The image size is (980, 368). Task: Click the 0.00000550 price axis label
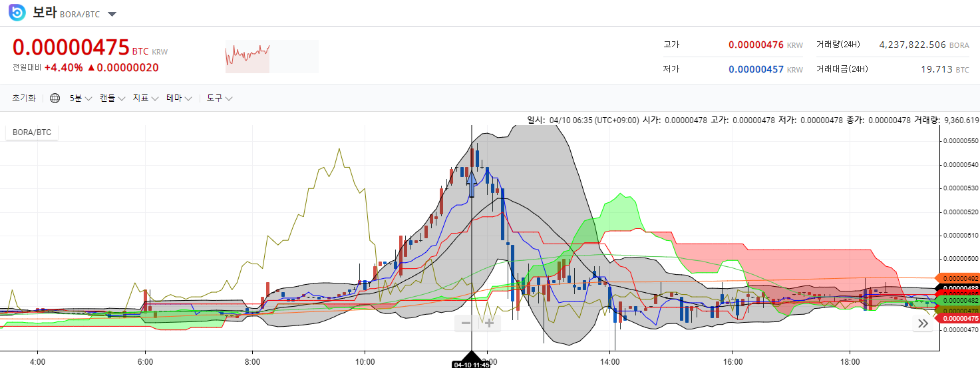click(x=960, y=141)
